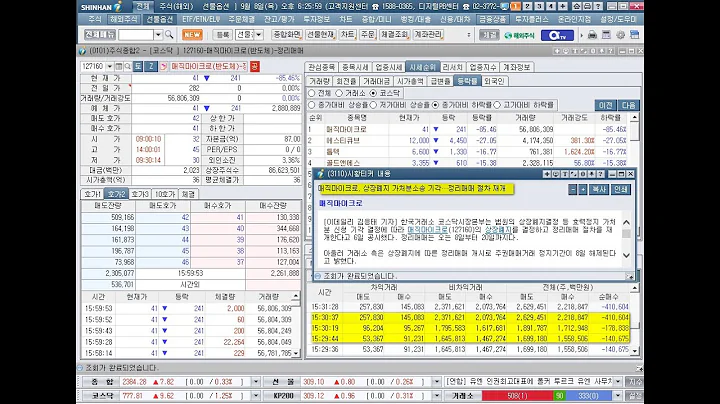The image size is (720, 404).
Task: Click the pink arrow icon before stock name
Action: (163, 67)
